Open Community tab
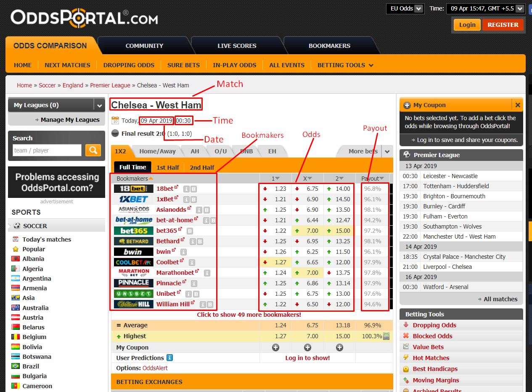Image resolution: width=532 pixels, height=392 pixels. pyautogui.click(x=144, y=46)
